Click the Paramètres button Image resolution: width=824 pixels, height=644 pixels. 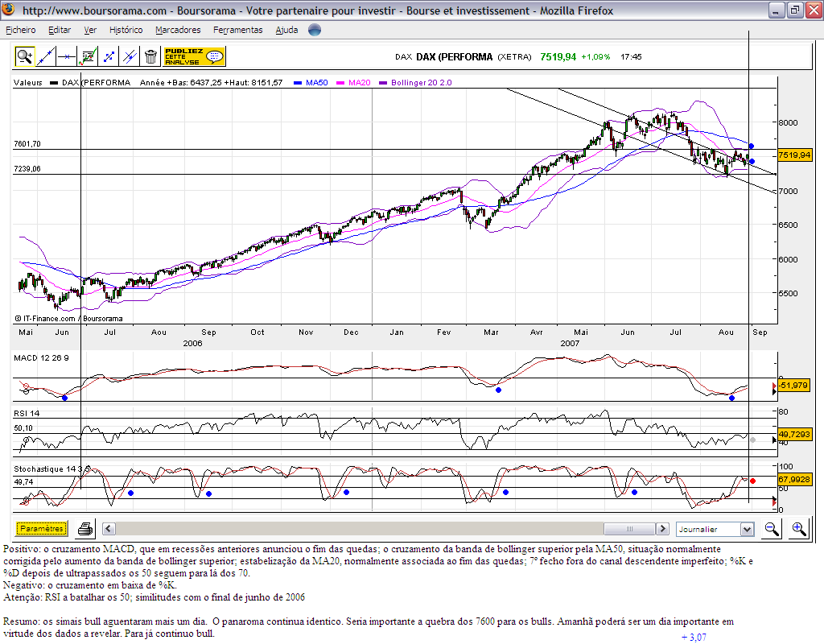point(42,528)
